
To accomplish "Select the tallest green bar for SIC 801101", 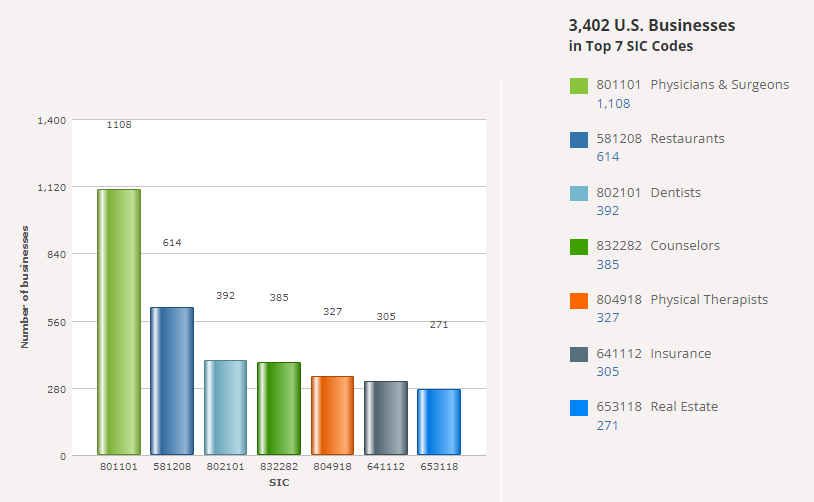I will pos(119,322).
